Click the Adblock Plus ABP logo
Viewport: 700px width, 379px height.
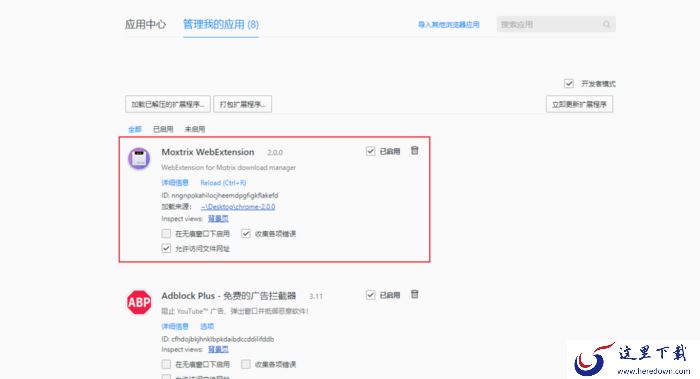pyautogui.click(x=139, y=303)
